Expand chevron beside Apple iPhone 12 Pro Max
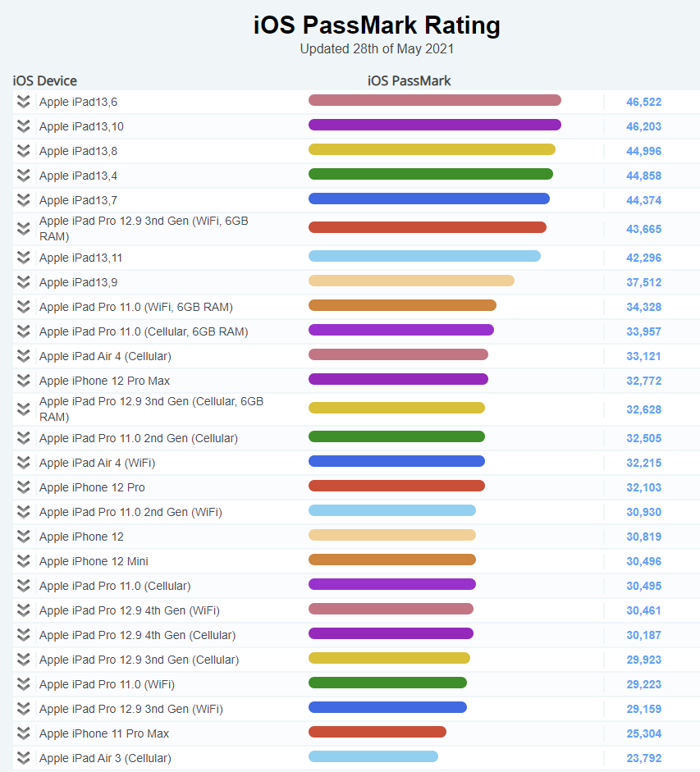Viewport: 700px width, 772px height. (23, 381)
